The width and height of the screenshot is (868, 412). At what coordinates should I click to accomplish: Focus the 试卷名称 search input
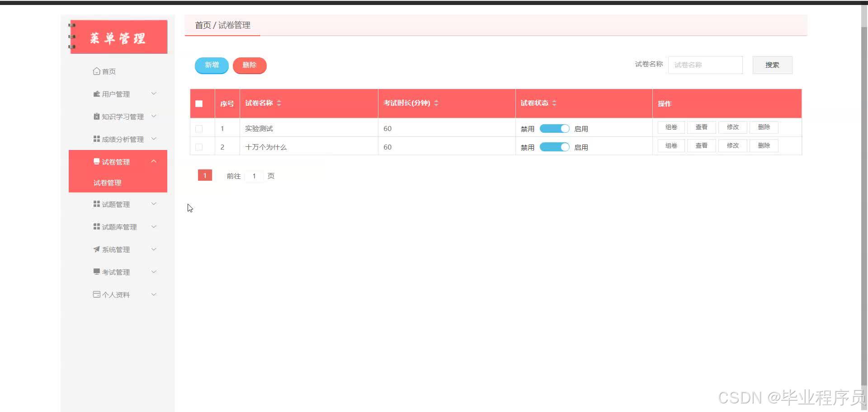pos(705,65)
